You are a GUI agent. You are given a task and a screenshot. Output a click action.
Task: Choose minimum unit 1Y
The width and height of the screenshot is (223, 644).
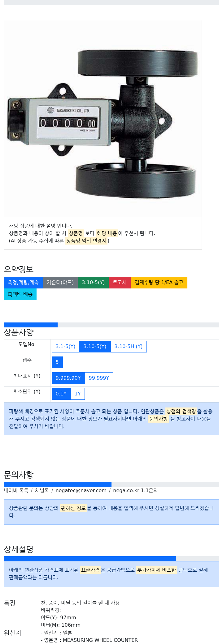pos(78,394)
